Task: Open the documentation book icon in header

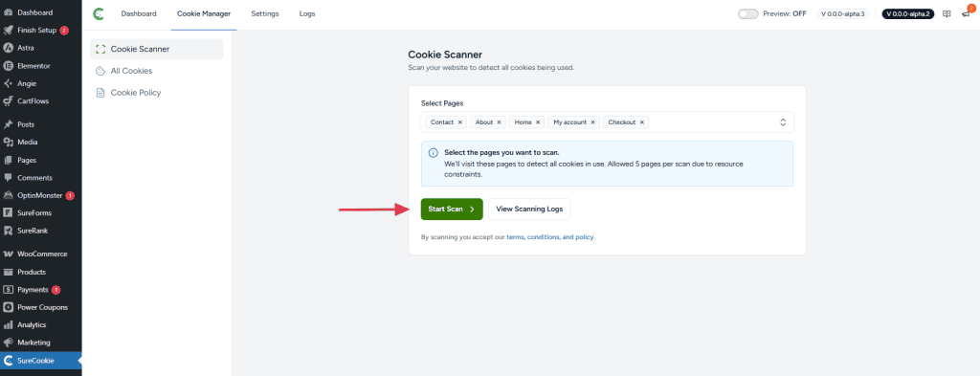Action: click(947, 13)
